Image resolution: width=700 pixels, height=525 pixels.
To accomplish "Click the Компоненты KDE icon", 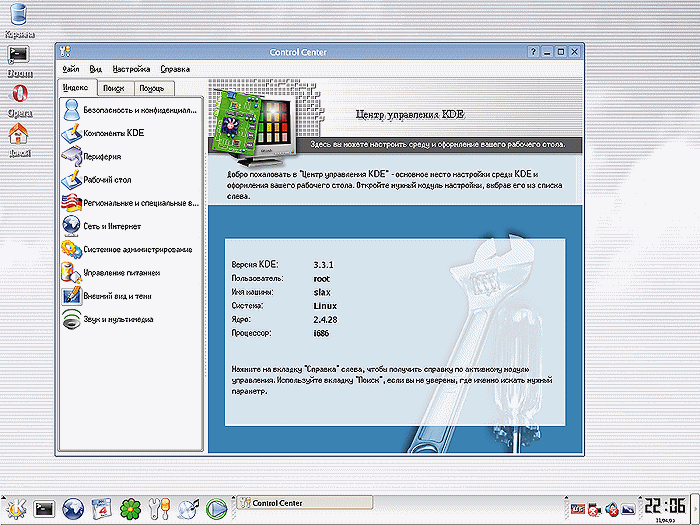I will (x=71, y=133).
